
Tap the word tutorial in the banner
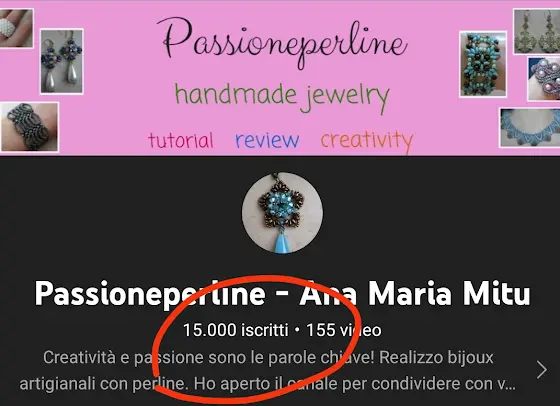181,140
